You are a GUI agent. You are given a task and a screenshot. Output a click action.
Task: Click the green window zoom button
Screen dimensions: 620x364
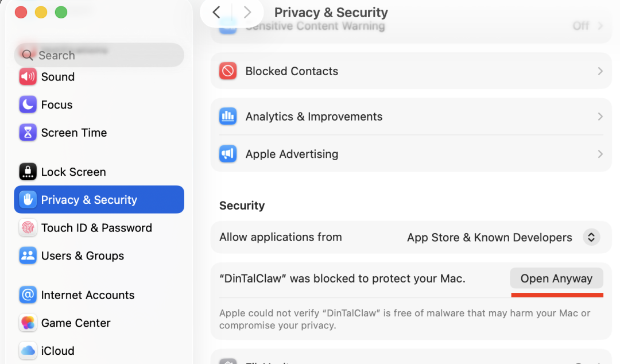[x=61, y=12]
